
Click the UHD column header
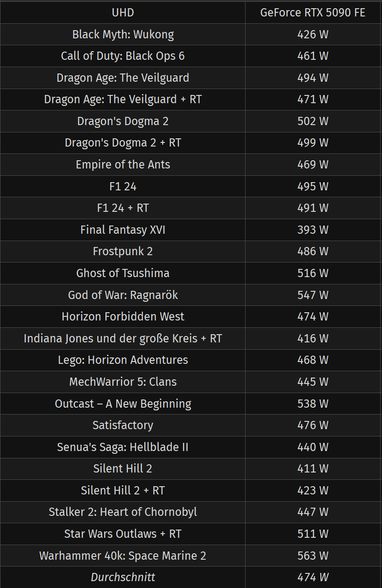123,12
